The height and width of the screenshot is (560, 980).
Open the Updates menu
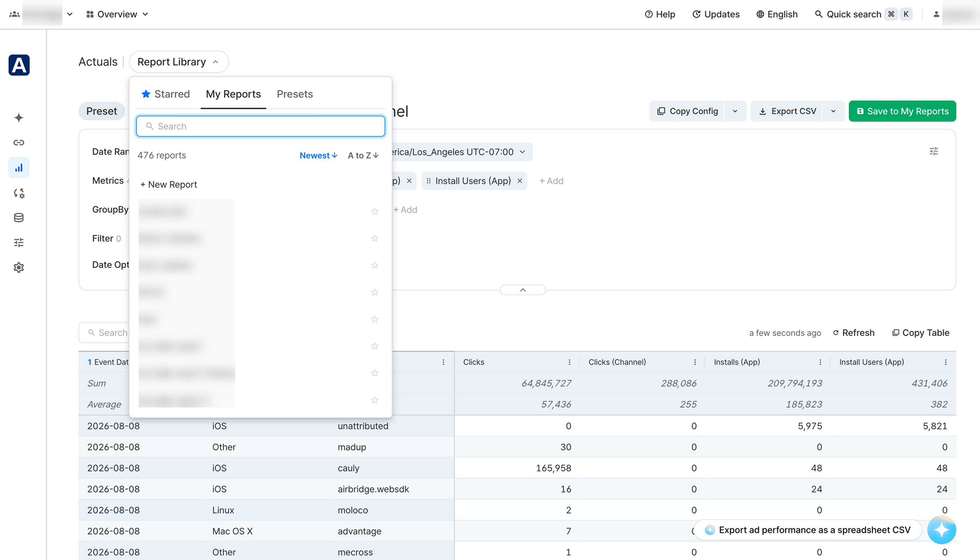click(716, 14)
